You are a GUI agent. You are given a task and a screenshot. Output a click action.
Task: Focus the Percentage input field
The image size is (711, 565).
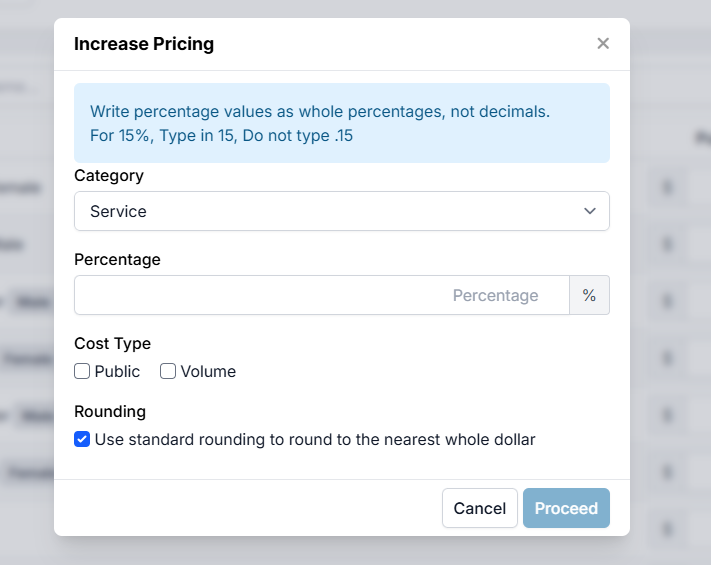[321, 296]
